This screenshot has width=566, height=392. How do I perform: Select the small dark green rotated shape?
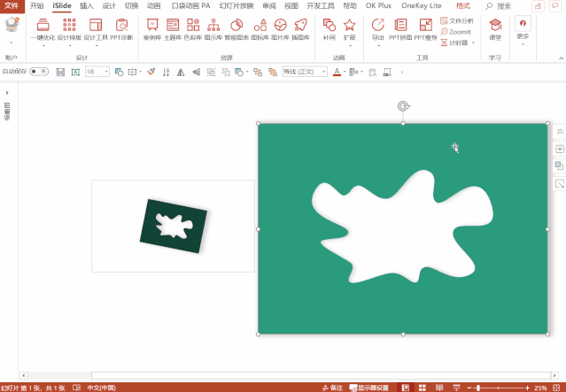pyautogui.click(x=174, y=227)
